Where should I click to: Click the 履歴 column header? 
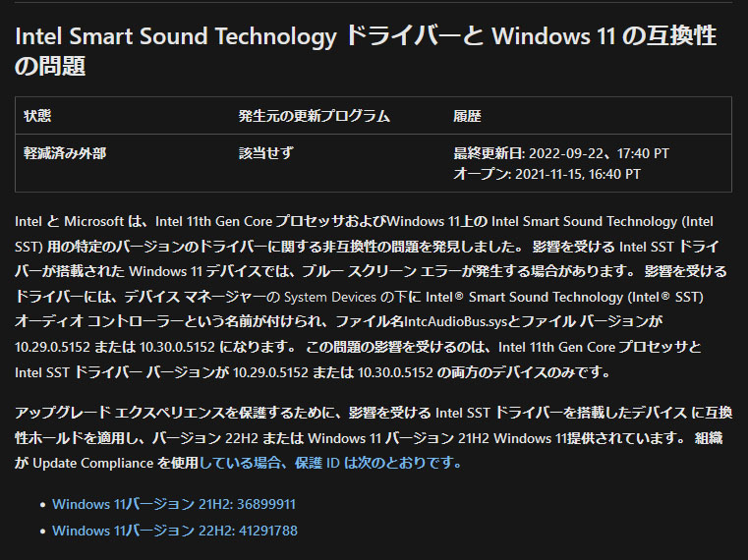coord(467,116)
